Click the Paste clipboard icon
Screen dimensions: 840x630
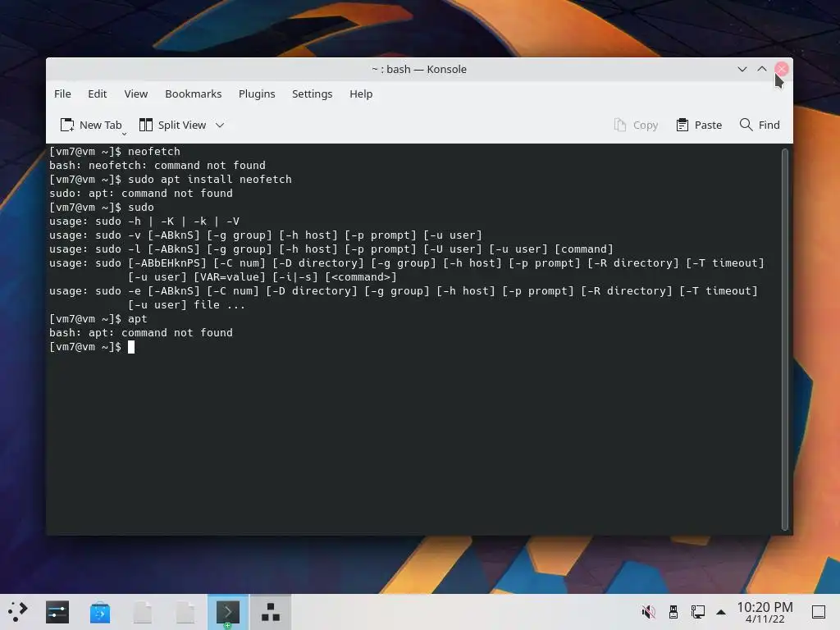point(682,125)
